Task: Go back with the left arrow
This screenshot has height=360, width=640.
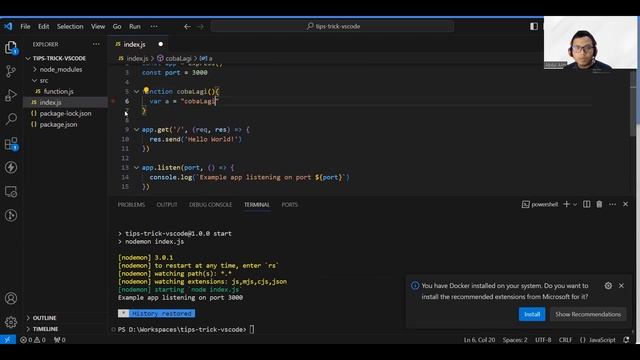Action: [x=187, y=27]
